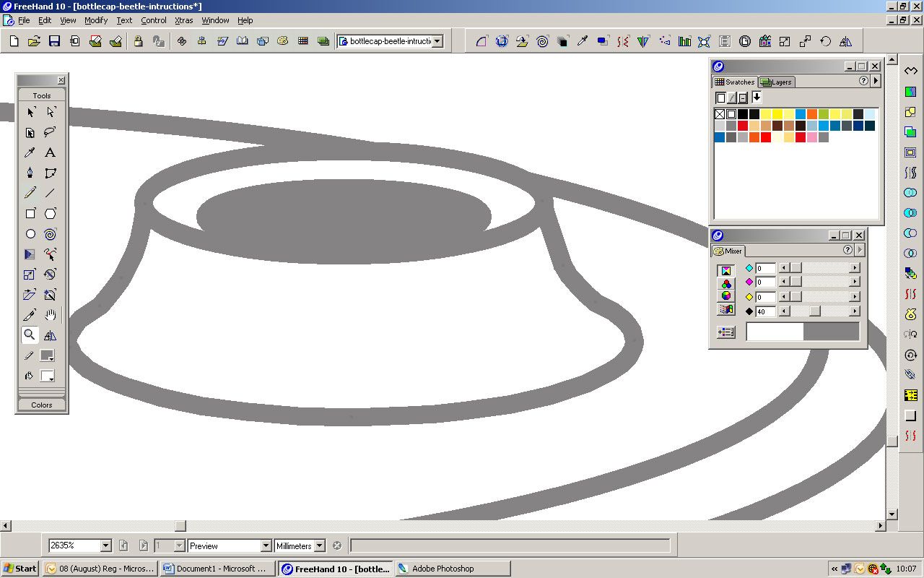The height and width of the screenshot is (578, 924).
Task: Select the Spiral tool in the toolbox
Action: [x=51, y=233]
